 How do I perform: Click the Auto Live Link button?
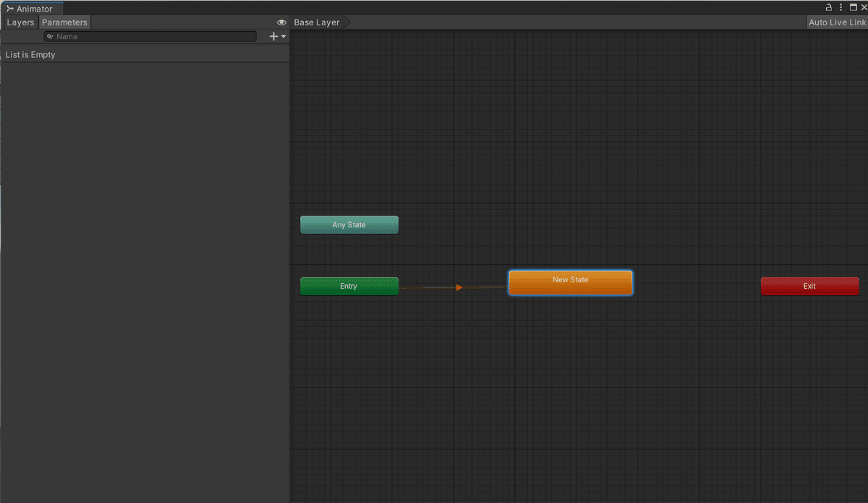click(837, 22)
